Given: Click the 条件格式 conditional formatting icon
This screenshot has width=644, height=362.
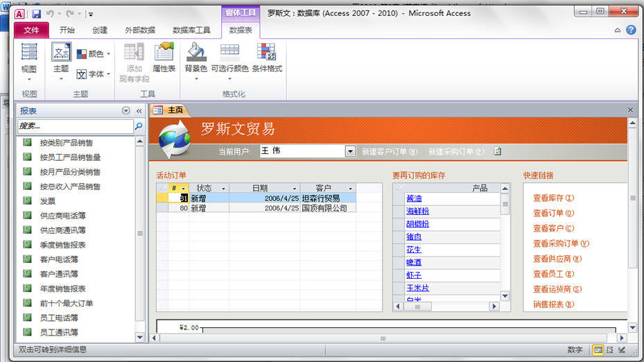Looking at the screenshot, I should [x=267, y=52].
